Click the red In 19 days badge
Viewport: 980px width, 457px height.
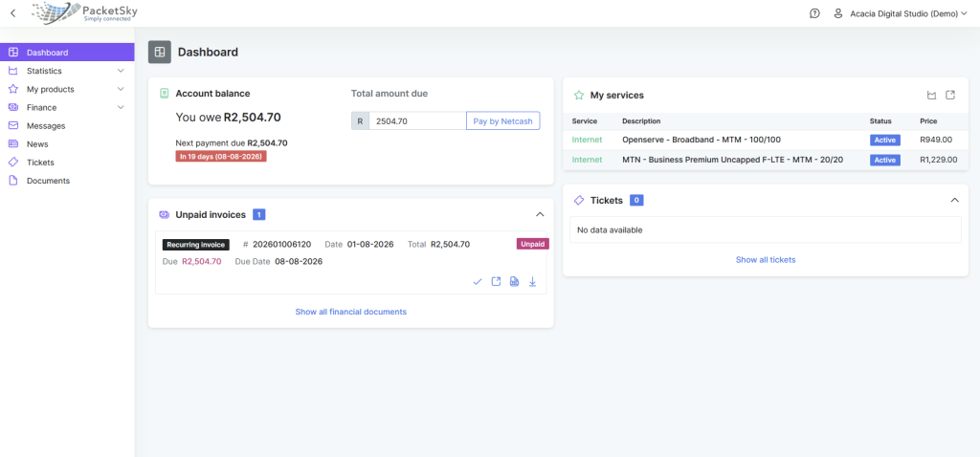pos(221,156)
